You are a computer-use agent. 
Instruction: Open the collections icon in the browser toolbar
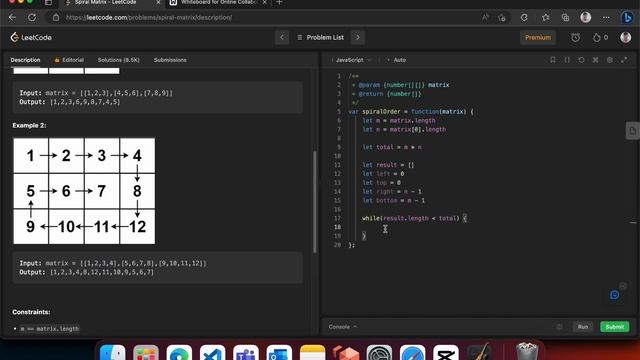pyautogui.click(x=565, y=18)
